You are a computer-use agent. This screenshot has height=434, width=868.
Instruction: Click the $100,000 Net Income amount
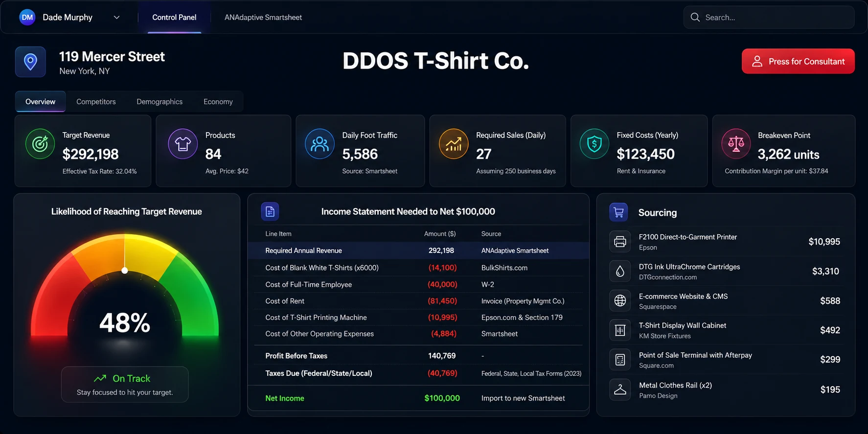point(442,398)
